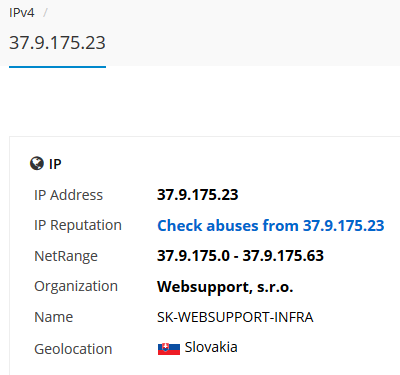
Task: Click the Organization field label
Action: (76, 286)
